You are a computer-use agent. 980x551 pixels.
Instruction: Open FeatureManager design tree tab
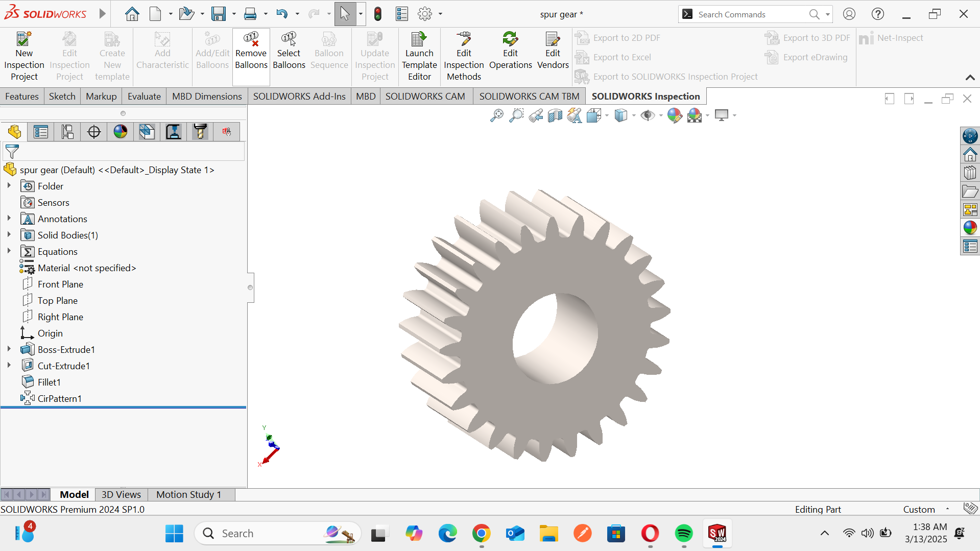click(14, 132)
